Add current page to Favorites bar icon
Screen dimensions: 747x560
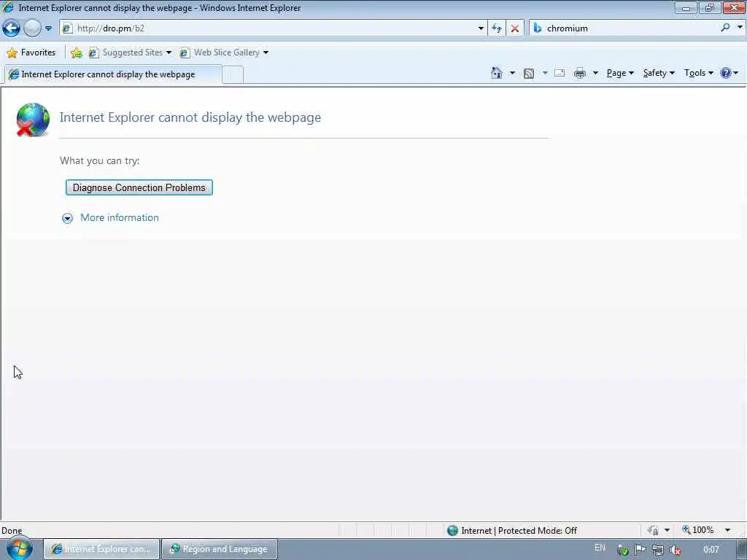coord(76,52)
